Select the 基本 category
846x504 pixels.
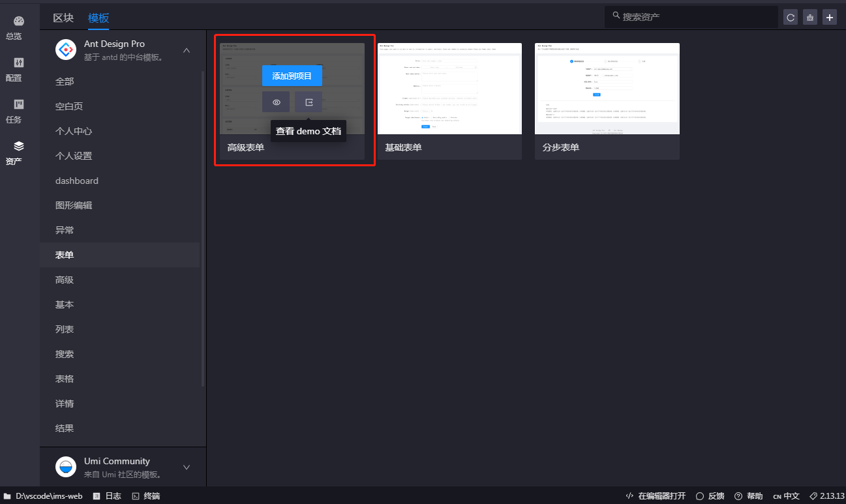pos(119,304)
